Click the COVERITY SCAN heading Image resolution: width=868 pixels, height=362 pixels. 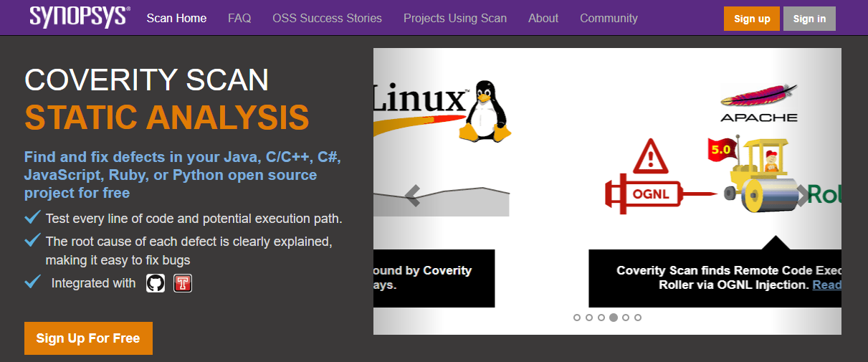click(146, 80)
